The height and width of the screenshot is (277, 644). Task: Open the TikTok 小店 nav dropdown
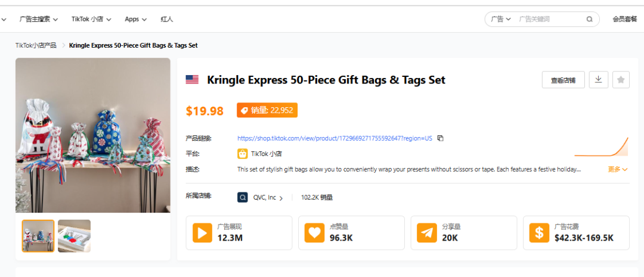[x=91, y=19]
